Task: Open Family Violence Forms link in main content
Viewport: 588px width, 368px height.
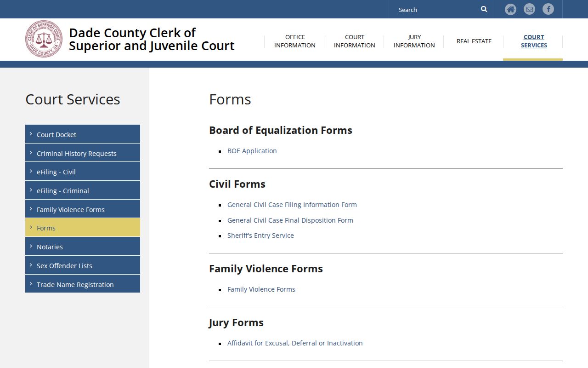Action: pyautogui.click(x=261, y=289)
